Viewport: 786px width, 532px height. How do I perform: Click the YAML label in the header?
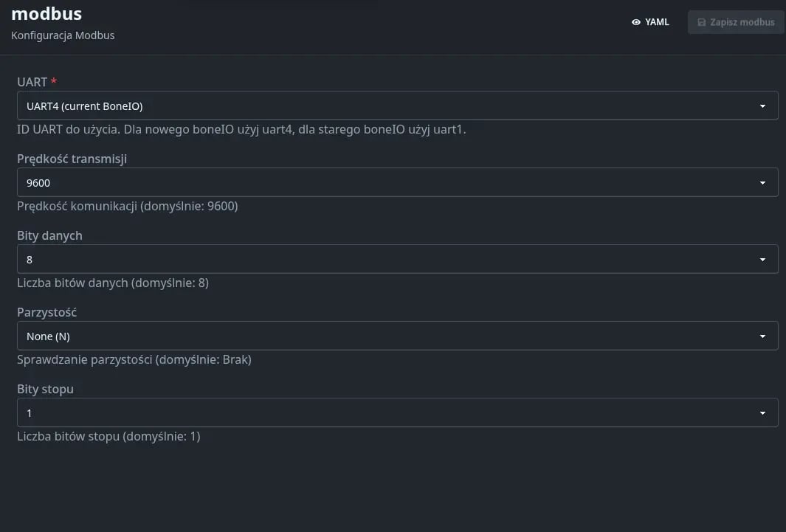click(658, 22)
